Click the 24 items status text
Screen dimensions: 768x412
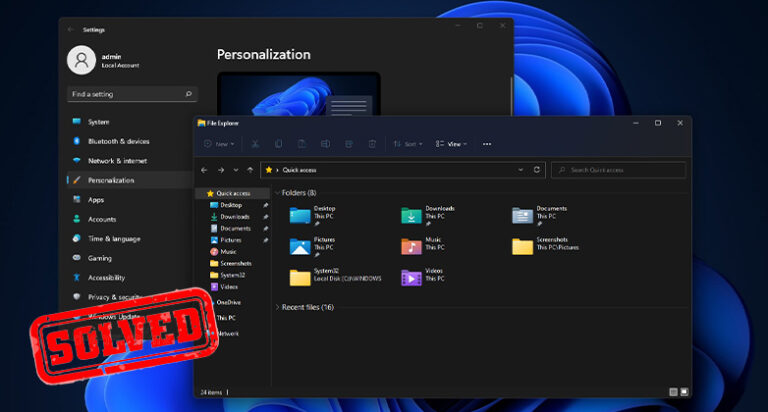pos(211,392)
